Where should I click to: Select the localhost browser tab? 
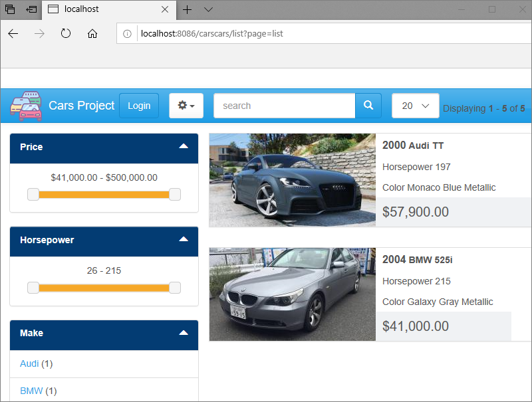click(108, 9)
